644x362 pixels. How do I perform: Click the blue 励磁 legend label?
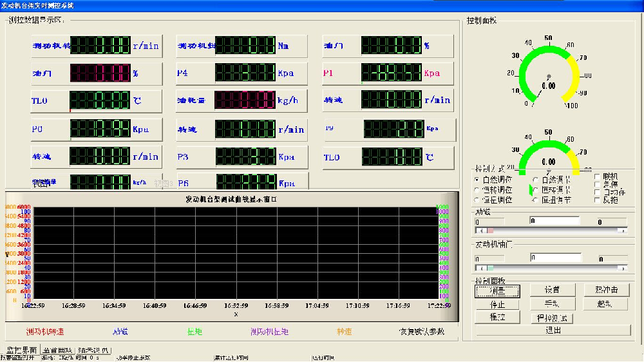pyautogui.click(x=120, y=332)
